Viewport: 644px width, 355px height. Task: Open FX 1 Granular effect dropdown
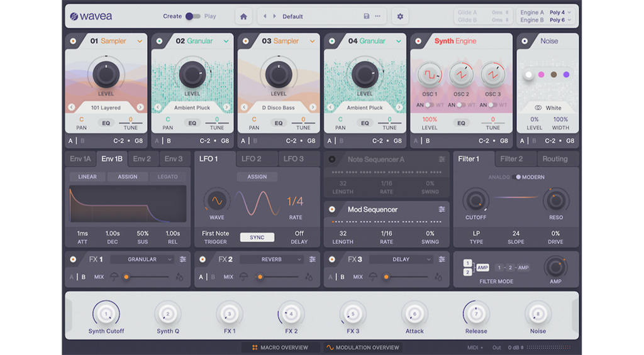coord(143,259)
